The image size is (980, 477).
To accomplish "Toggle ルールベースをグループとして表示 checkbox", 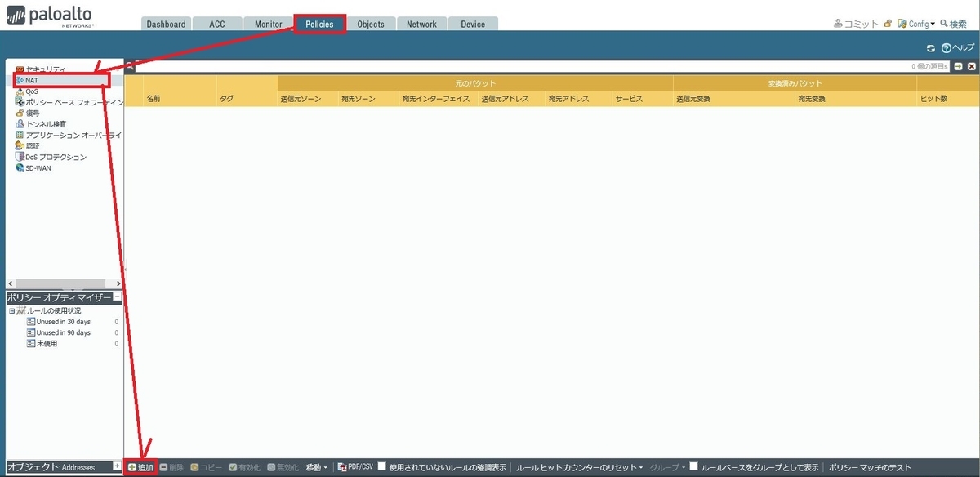I will pos(694,467).
